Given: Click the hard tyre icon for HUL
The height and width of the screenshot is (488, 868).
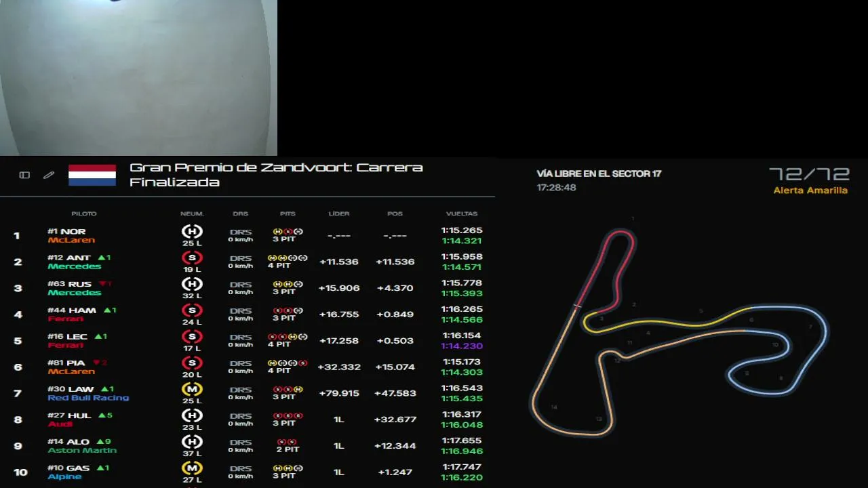Looking at the screenshot, I should point(192,415).
